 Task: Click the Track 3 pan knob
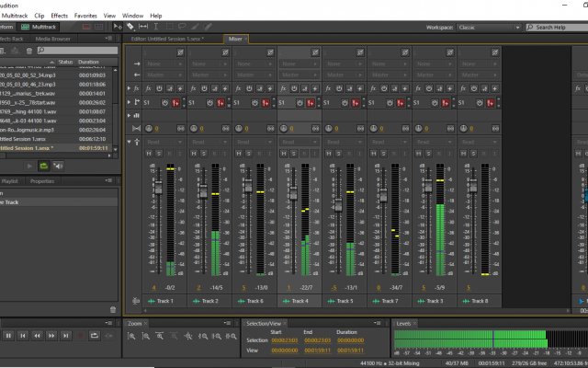419,129
